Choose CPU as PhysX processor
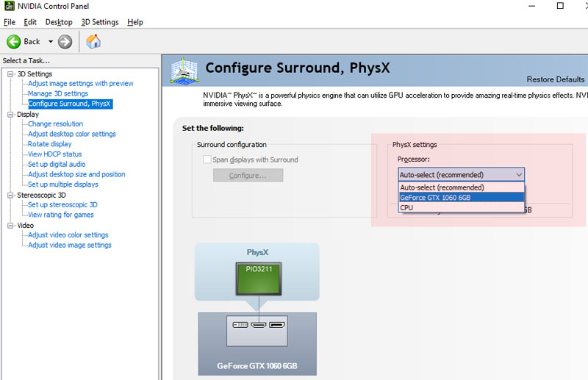588x380 pixels. pyautogui.click(x=462, y=207)
